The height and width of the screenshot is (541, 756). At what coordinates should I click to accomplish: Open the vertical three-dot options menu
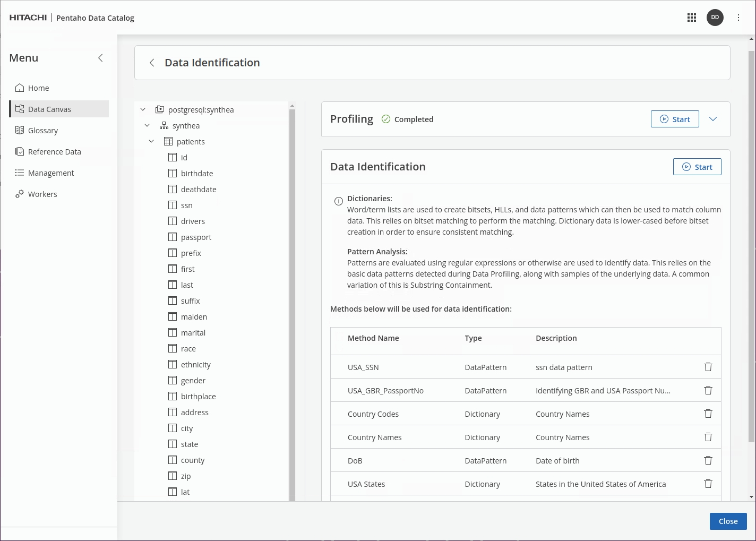[738, 18]
